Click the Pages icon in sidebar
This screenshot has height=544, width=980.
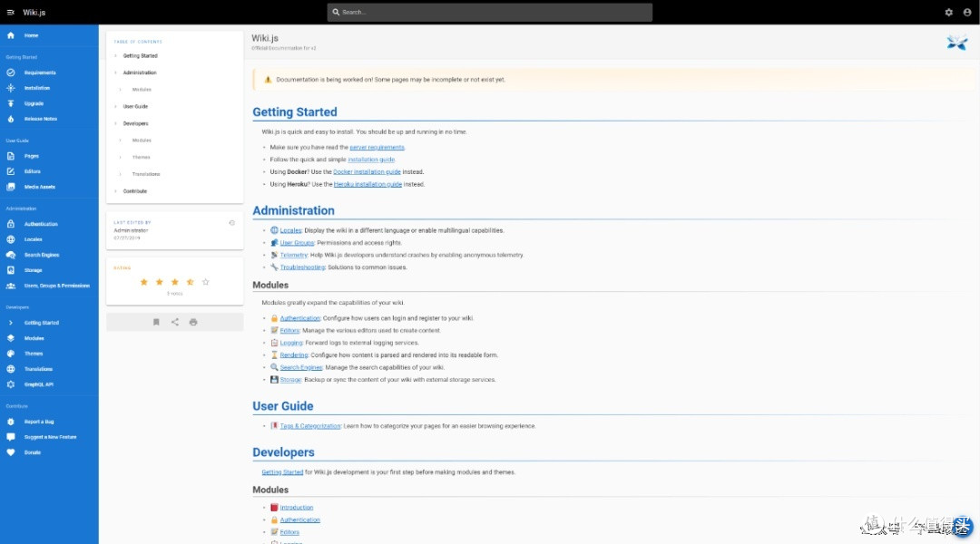tap(11, 156)
